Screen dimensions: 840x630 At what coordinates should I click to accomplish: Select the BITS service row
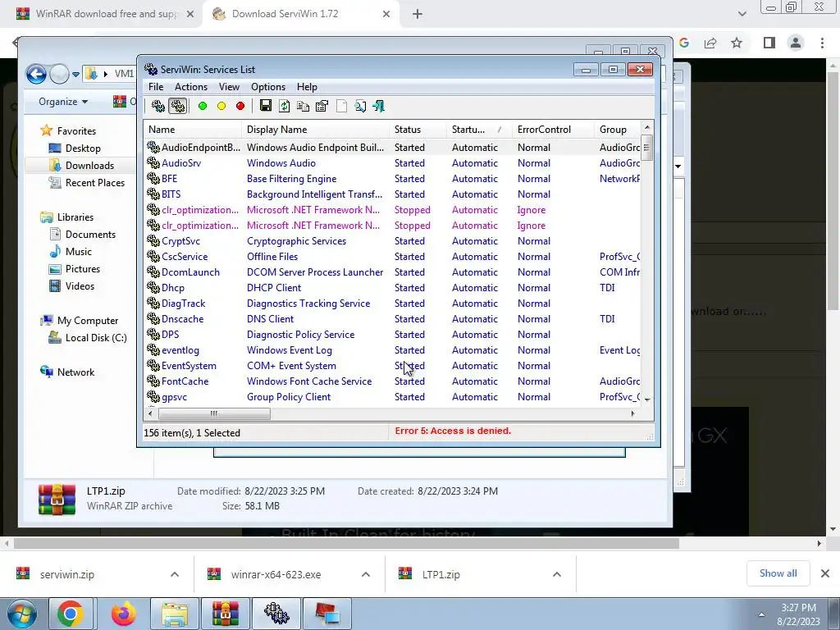392,194
